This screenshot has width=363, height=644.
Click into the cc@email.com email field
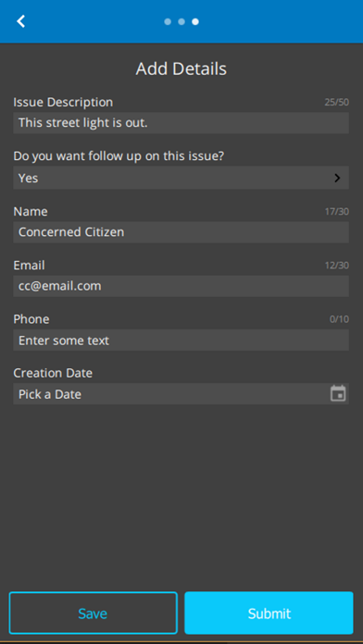point(181,286)
